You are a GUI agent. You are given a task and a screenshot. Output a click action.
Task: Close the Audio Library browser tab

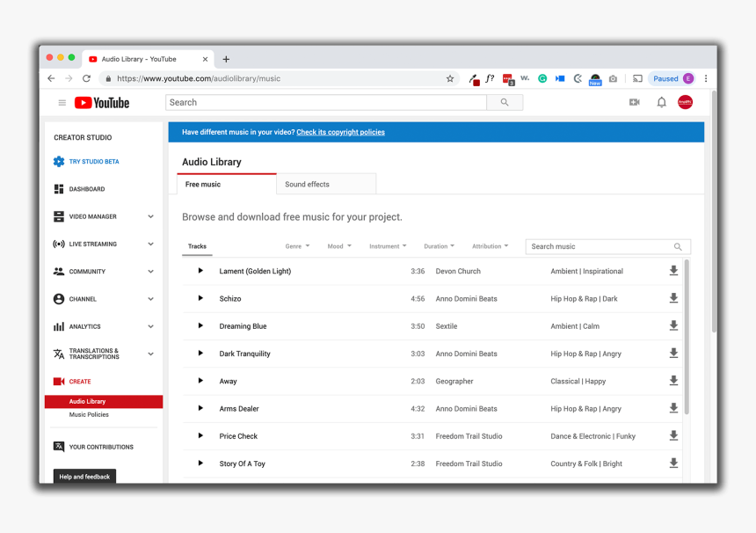(x=205, y=59)
